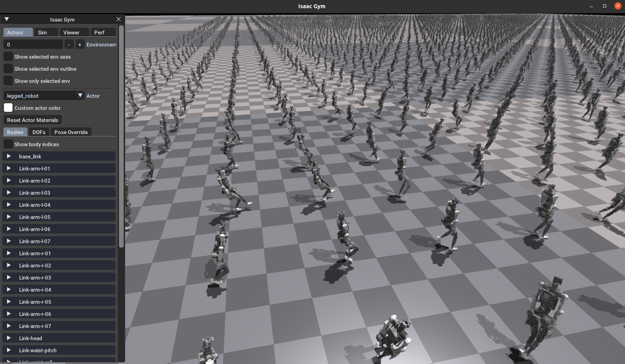Decrease environment index with minus button
The height and width of the screenshot is (364, 625).
point(69,45)
